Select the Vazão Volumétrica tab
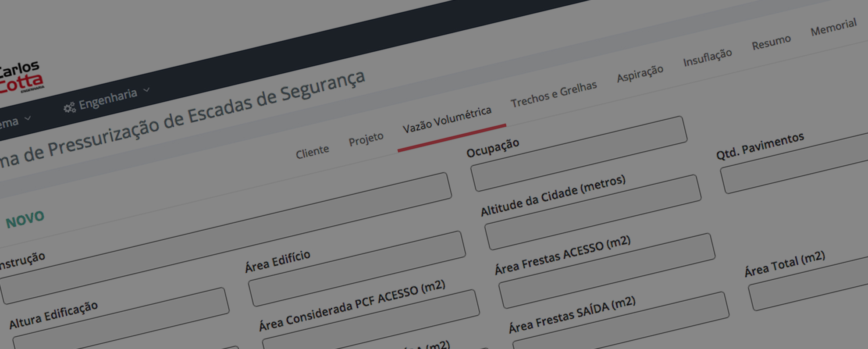 pos(447,120)
